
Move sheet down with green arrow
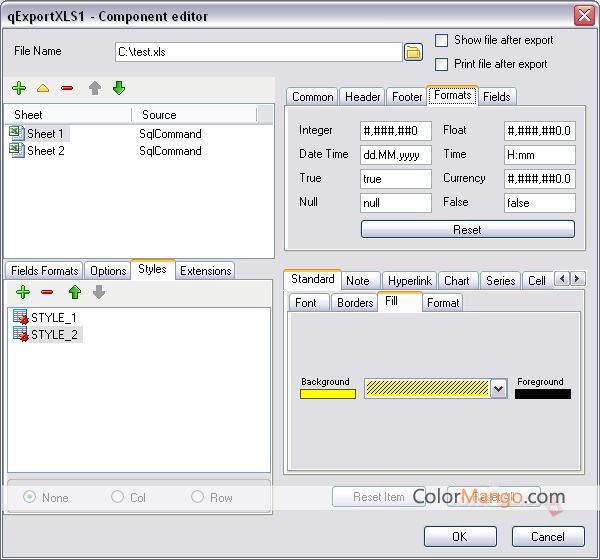(x=119, y=88)
